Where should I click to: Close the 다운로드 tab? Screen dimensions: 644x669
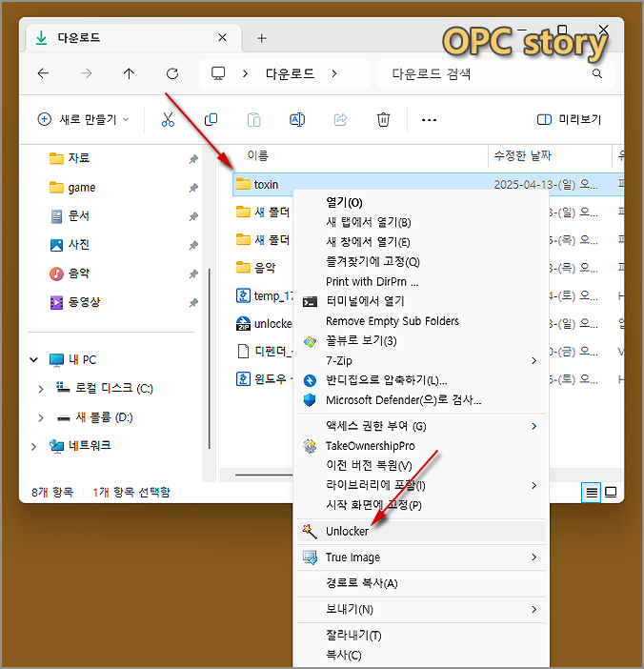pyautogui.click(x=222, y=37)
